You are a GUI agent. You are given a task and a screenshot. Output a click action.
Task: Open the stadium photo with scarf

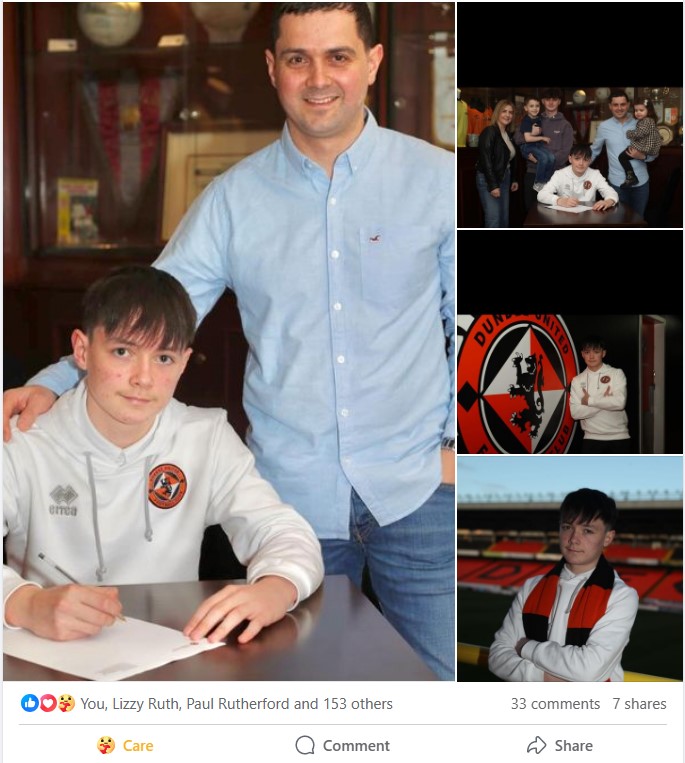pyautogui.click(x=570, y=569)
